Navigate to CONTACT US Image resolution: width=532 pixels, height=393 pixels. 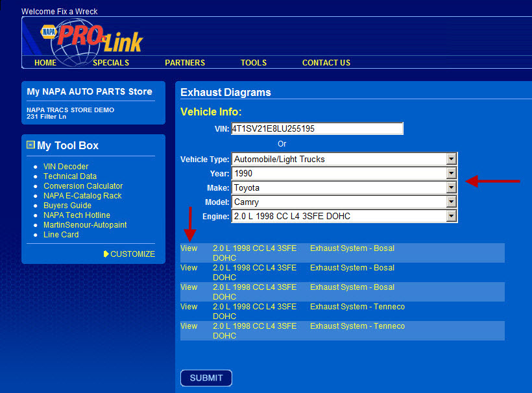coord(326,63)
